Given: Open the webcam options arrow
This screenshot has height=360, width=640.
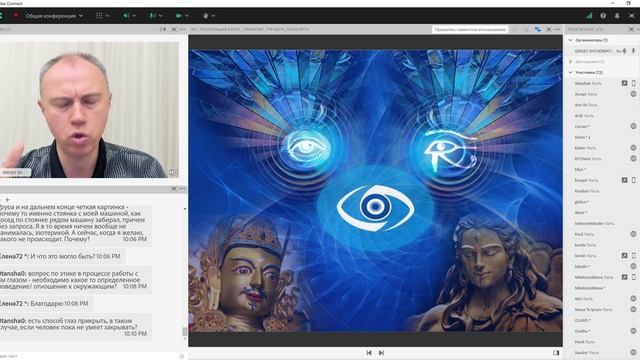Looking at the screenshot, I should 187,16.
